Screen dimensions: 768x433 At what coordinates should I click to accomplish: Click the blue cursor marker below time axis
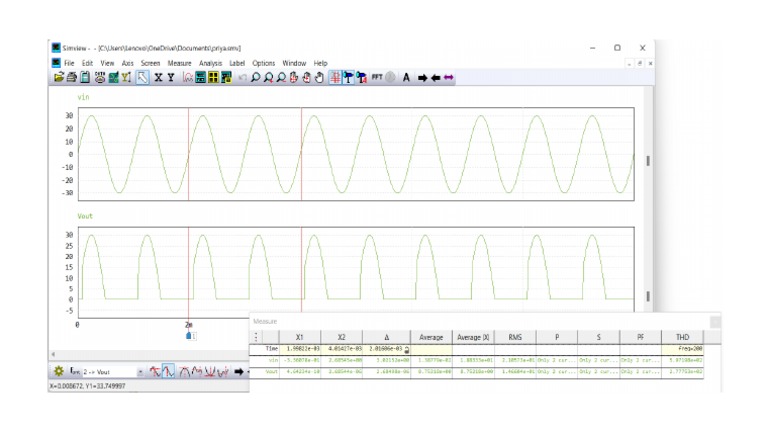click(x=189, y=336)
